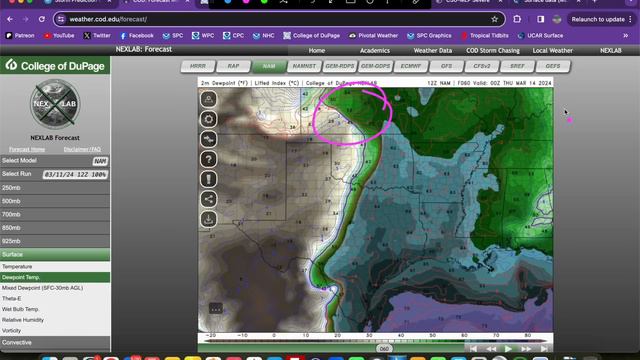Select the NAMNST model tab
The height and width of the screenshot is (360, 640).
pyautogui.click(x=304, y=66)
